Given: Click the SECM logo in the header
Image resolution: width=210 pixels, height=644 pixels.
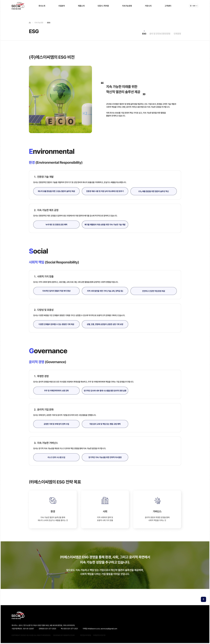Looking at the screenshot, I should [x=17, y=6].
